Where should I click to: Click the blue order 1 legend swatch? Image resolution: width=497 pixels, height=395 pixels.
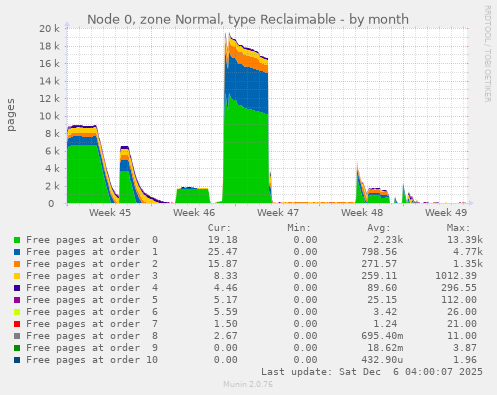click(17, 252)
